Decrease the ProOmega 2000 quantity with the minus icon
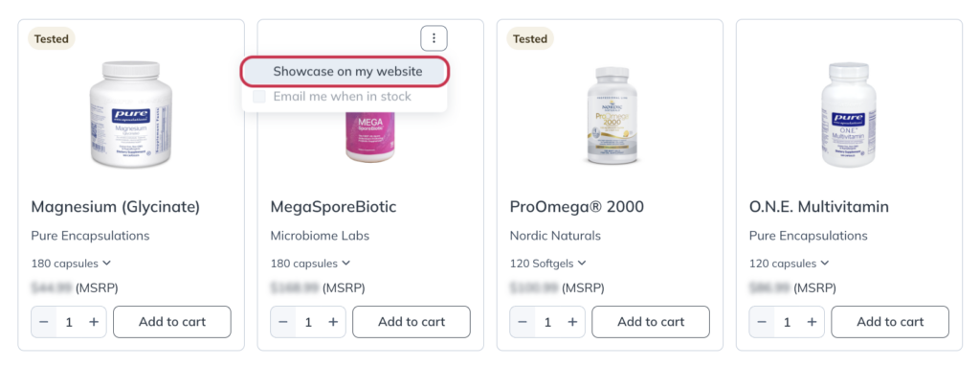 coord(523,322)
